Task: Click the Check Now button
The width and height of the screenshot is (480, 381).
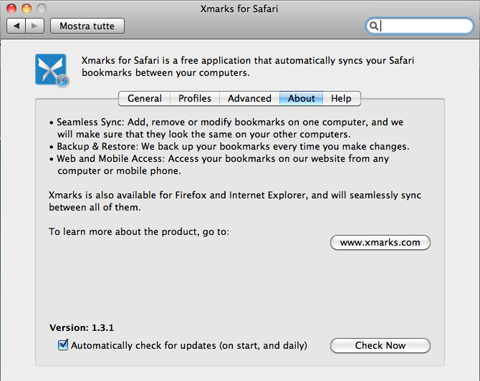Action: tap(380, 345)
